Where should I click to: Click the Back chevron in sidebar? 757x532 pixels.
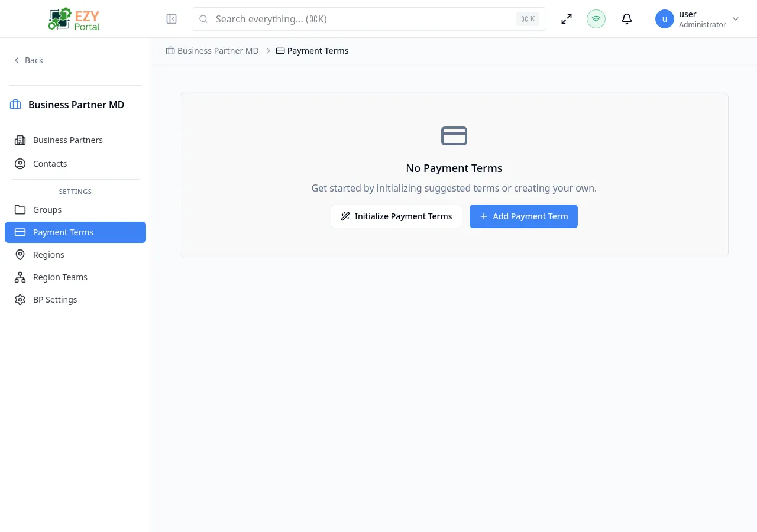click(x=16, y=60)
